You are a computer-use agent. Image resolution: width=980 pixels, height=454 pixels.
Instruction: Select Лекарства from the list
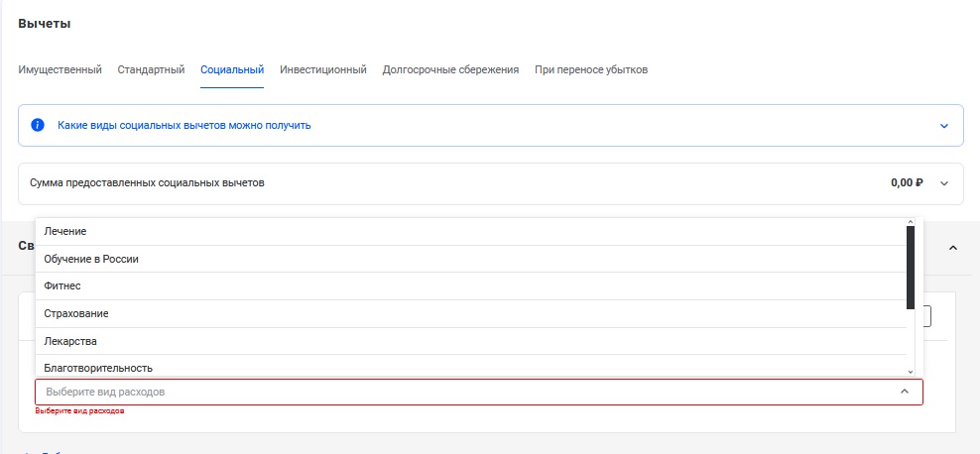(x=70, y=341)
